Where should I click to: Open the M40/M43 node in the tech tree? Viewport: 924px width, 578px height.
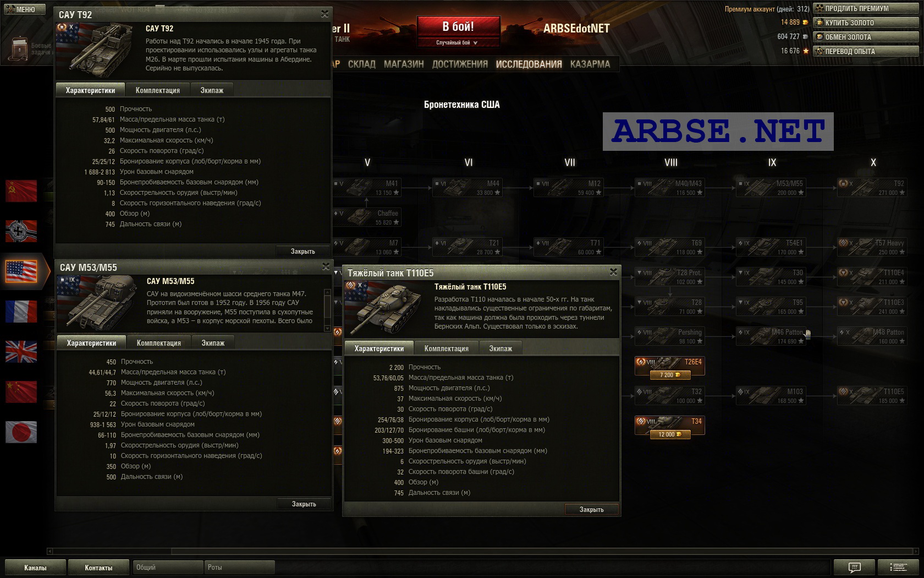[x=669, y=188]
